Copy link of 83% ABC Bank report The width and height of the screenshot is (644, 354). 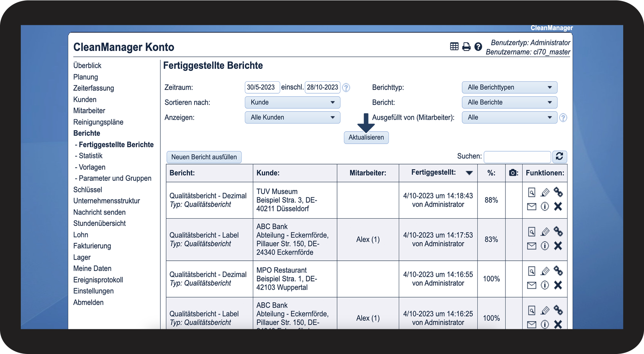coord(558,231)
